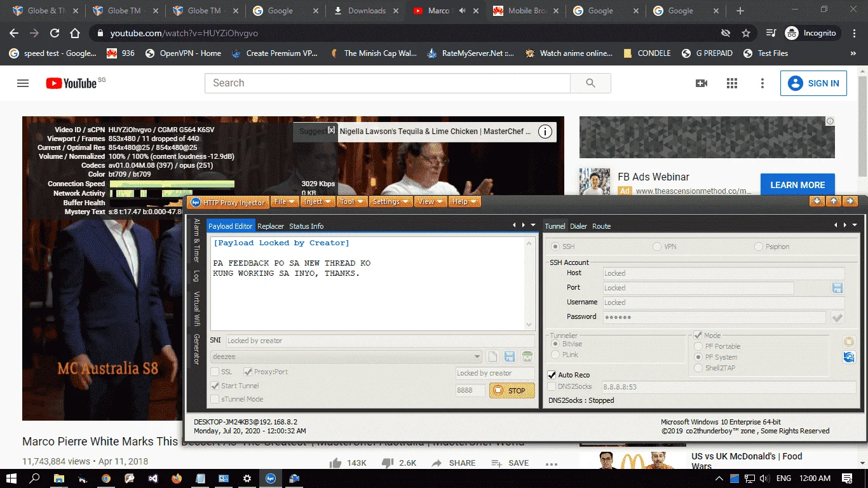The height and width of the screenshot is (488, 868).
Task: Click the new payload page icon
Action: (x=493, y=357)
